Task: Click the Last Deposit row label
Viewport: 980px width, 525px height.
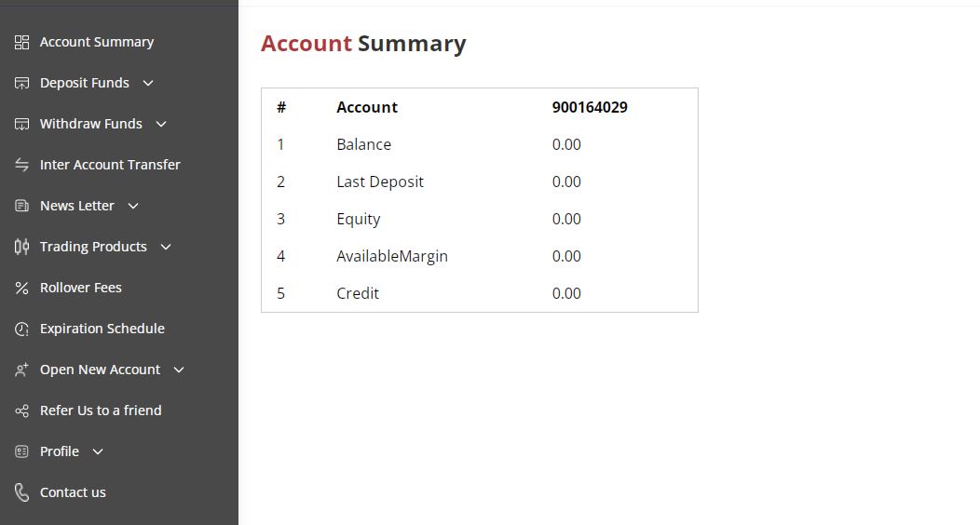Action: pyautogui.click(x=380, y=182)
